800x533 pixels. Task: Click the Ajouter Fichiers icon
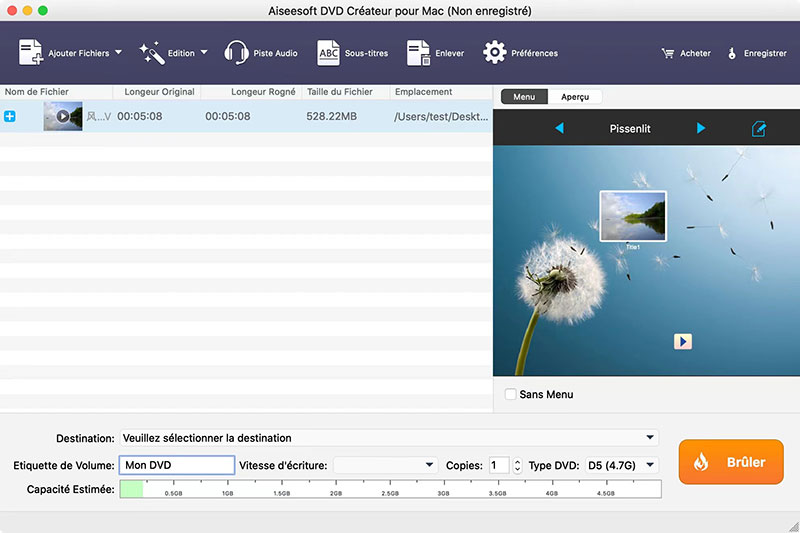click(31, 53)
